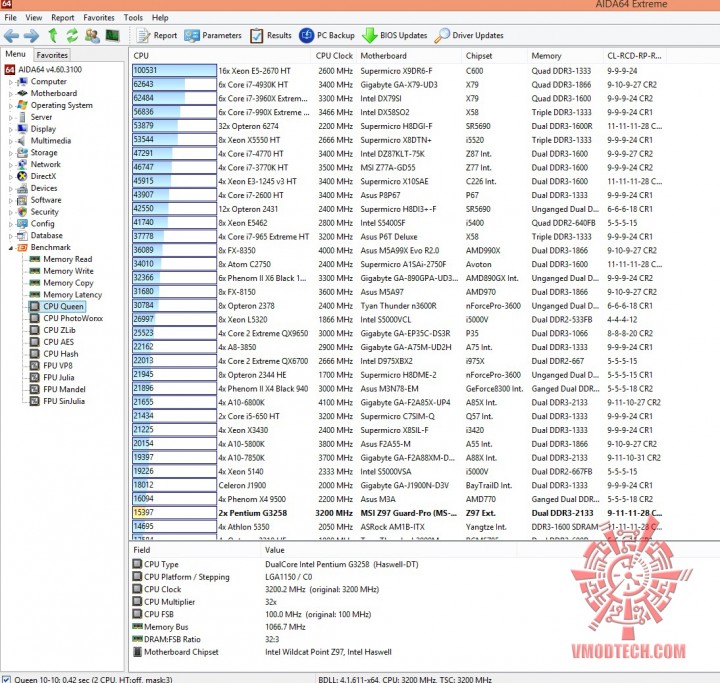Open the Help menu
The image size is (720, 683).
pyautogui.click(x=160, y=17)
